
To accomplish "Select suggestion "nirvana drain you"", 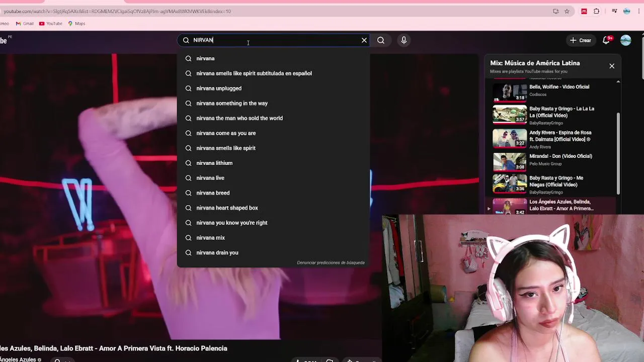I will pos(273,252).
